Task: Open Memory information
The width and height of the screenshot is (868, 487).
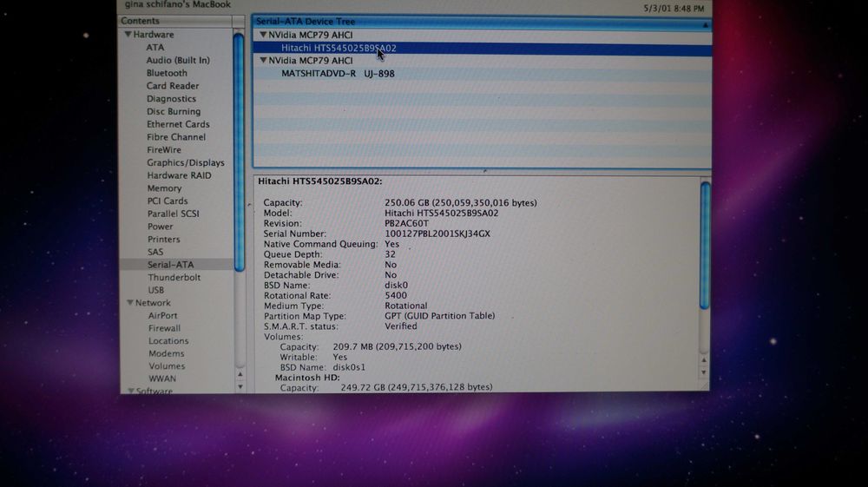Action: coord(164,188)
